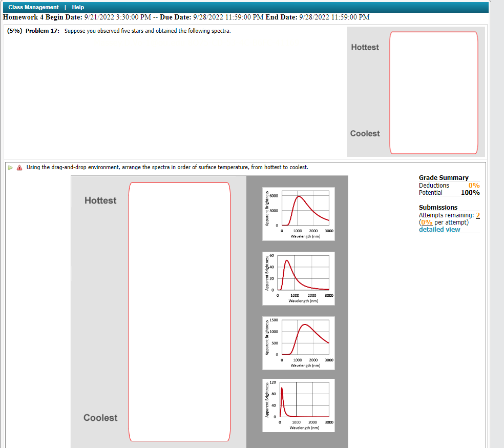This screenshot has height=448, width=504.
Task: Select the spectrum peaking at 1500 brightness
Action: click(298, 343)
